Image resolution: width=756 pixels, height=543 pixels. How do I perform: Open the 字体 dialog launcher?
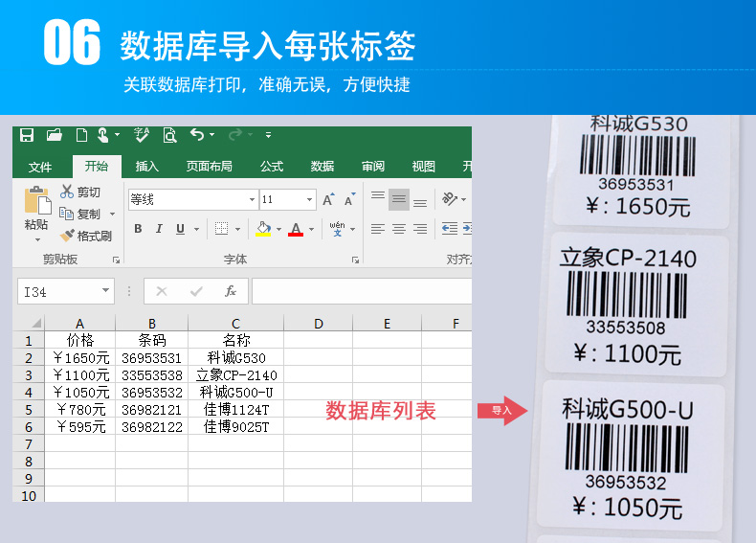pyautogui.click(x=355, y=260)
